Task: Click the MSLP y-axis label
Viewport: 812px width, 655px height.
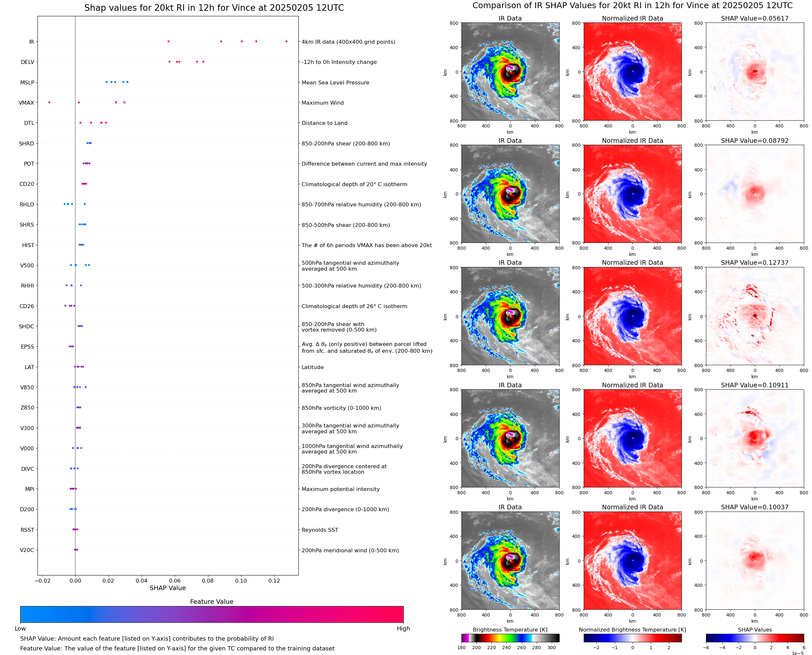Action: [27, 82]
